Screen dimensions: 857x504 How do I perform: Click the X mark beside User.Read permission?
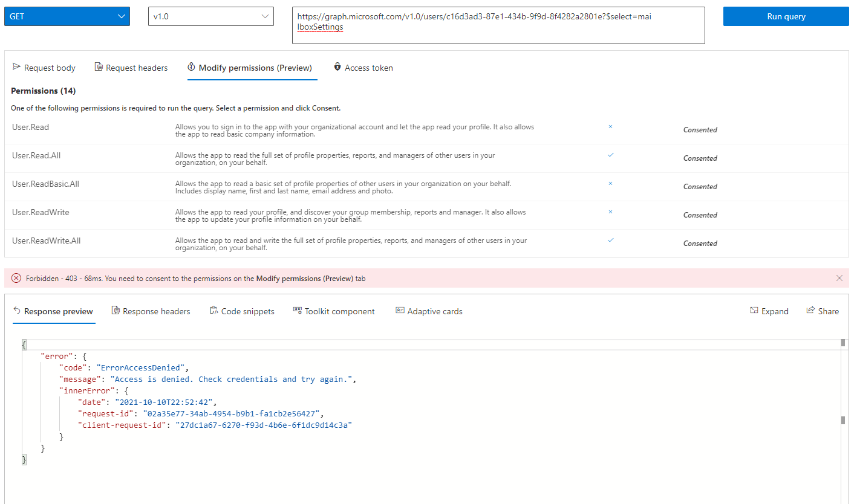(x=610, y=126)
